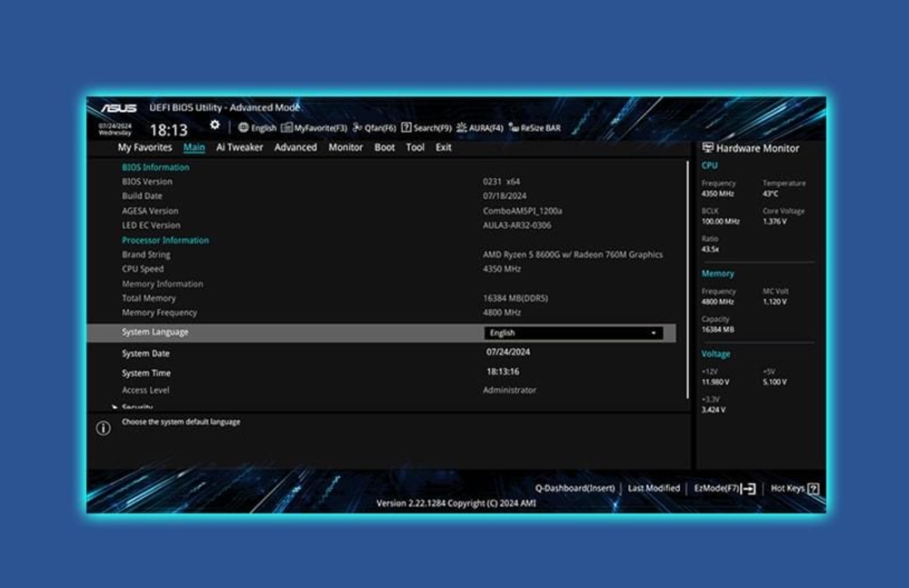
Task: Select the Exit tab
Action: pos(444,147)
